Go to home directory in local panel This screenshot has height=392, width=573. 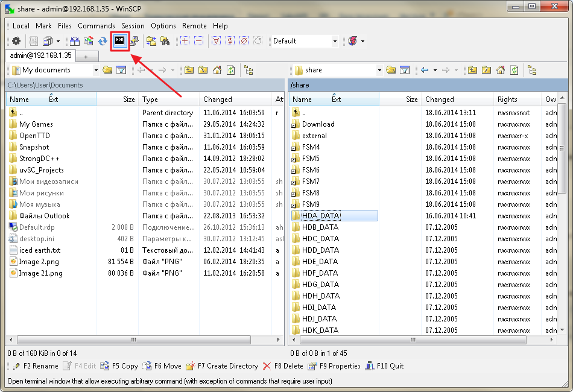(x=217, y=70)
